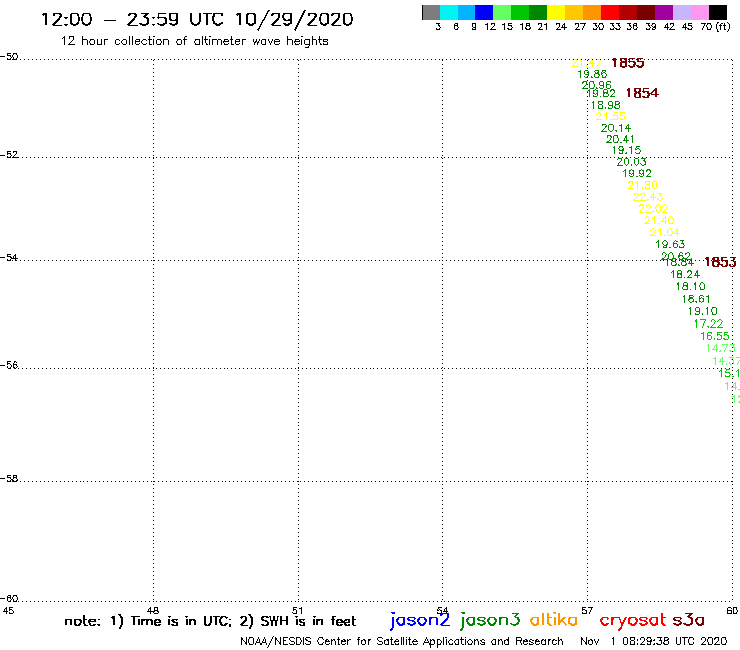Click the 19.63 wave height value

tap(670, 245)
